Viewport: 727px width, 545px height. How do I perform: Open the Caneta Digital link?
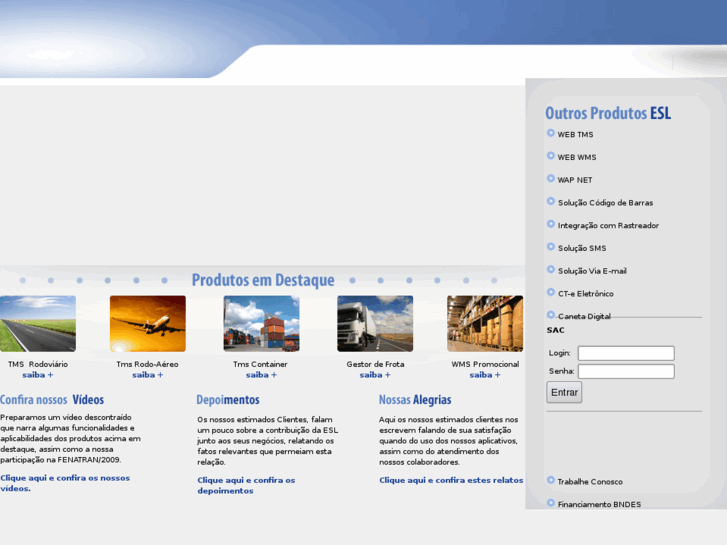(584, 316)
